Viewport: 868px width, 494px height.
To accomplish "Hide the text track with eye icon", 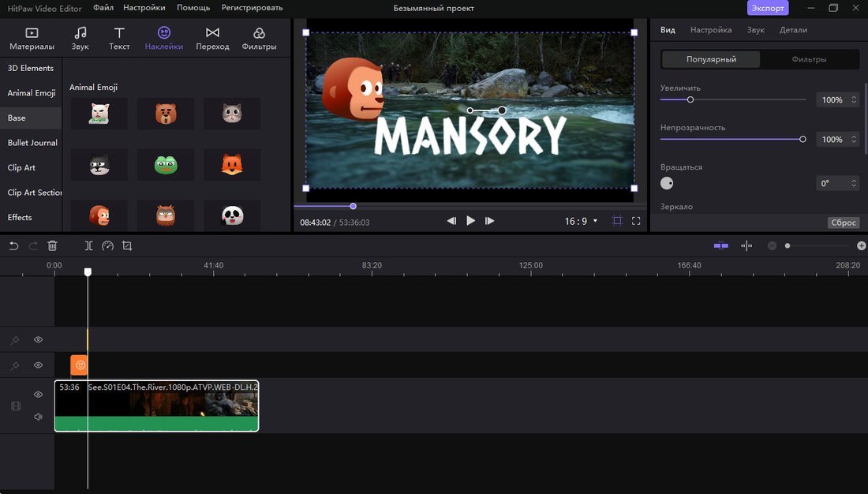I will tap(38, 339).
